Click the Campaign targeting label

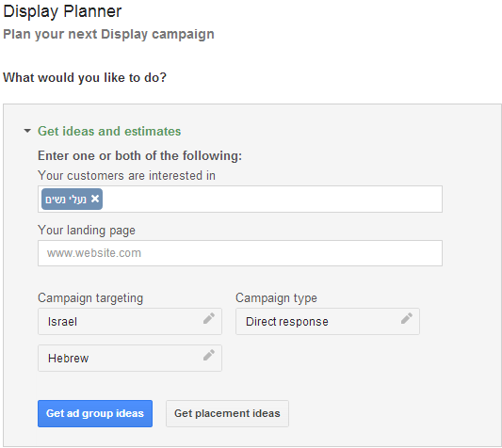click(90, 298)
